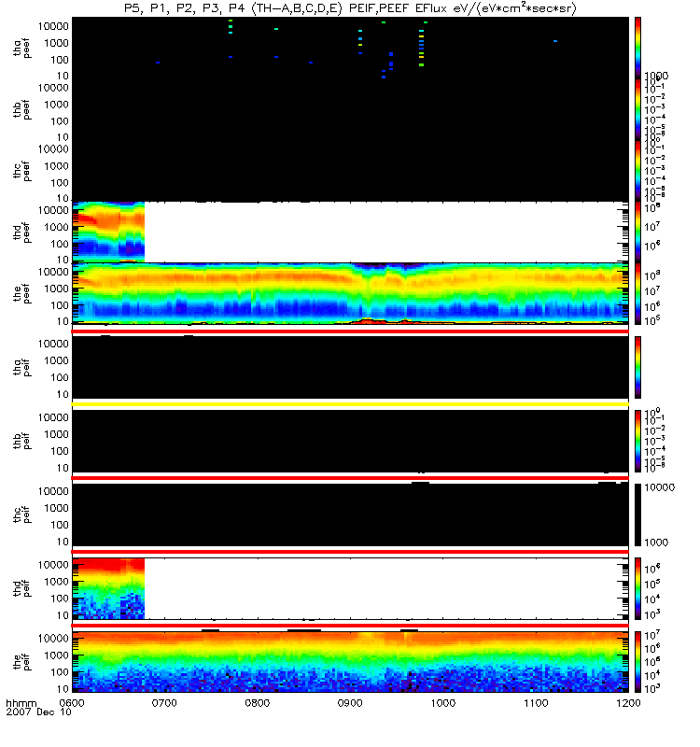This screenshot has height=747, width=700.
Task: Click the '2007 Dec 10' date label
Action: coord(38,712)
